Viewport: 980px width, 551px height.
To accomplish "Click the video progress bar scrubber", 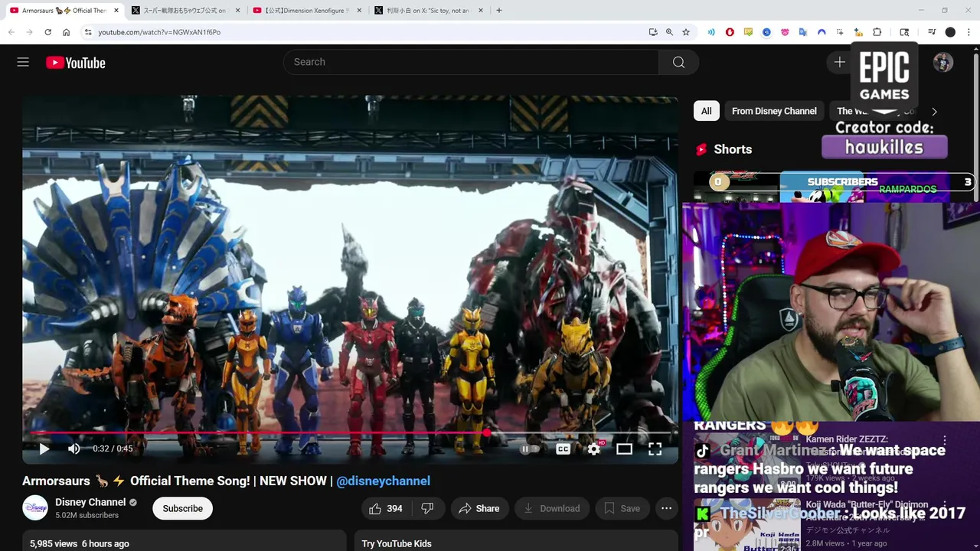I will (x=486, y=433).
